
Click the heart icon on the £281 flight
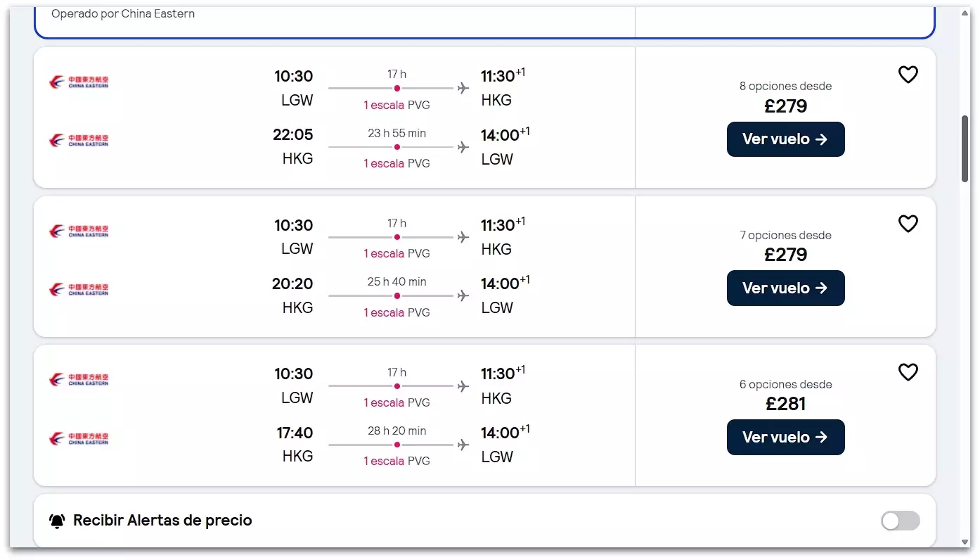(x=908, y=372)
